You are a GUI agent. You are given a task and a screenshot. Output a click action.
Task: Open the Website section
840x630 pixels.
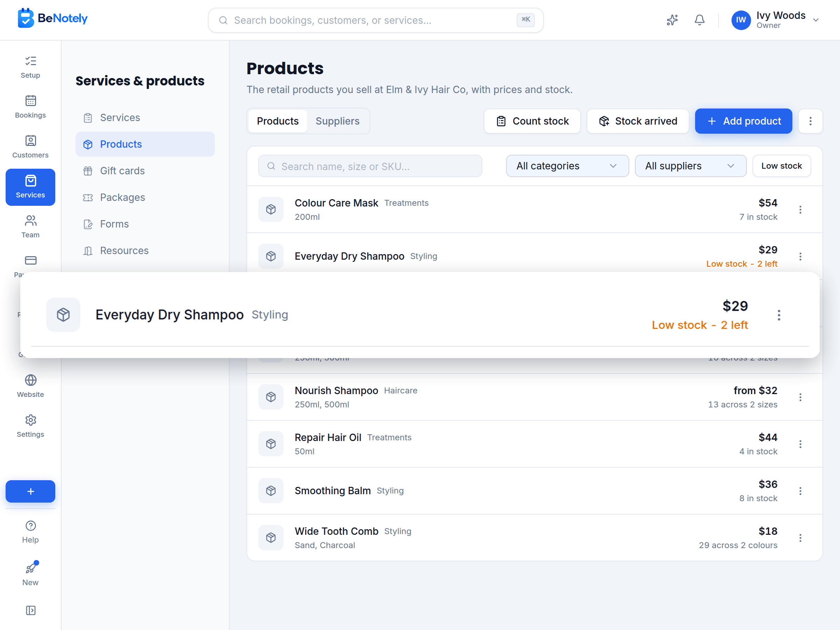30,386
